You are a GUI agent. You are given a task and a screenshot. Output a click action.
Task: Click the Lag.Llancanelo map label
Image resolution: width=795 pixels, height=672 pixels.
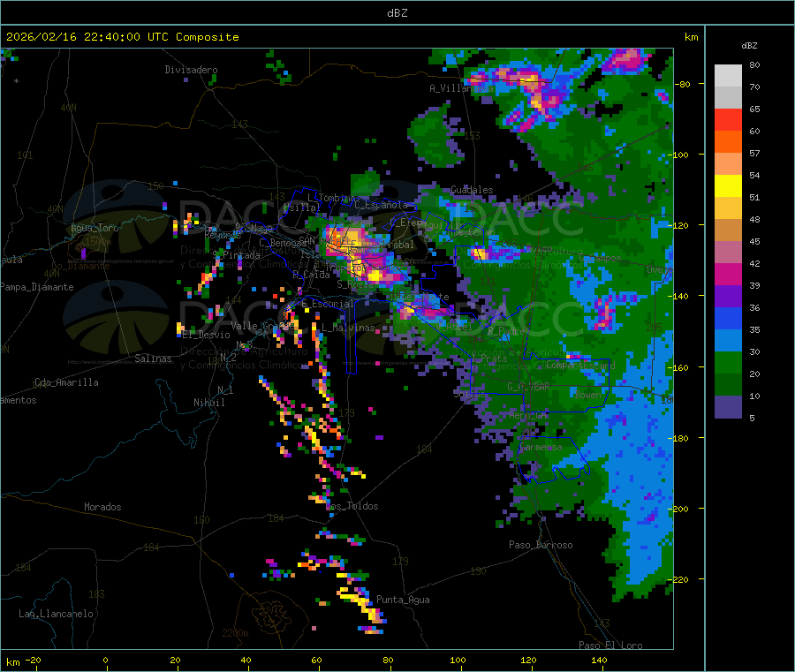pos(56,614)
